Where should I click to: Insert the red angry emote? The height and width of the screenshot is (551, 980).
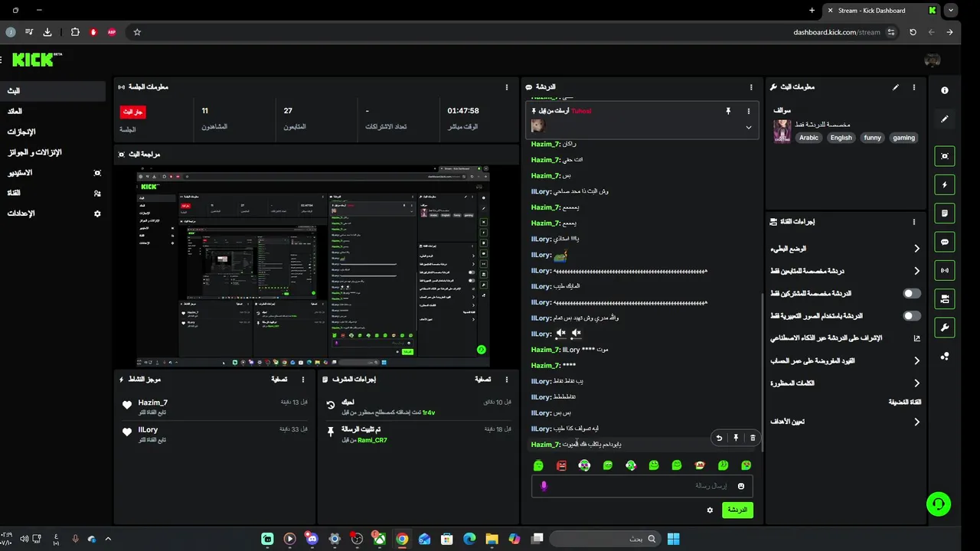click(561, 465)
